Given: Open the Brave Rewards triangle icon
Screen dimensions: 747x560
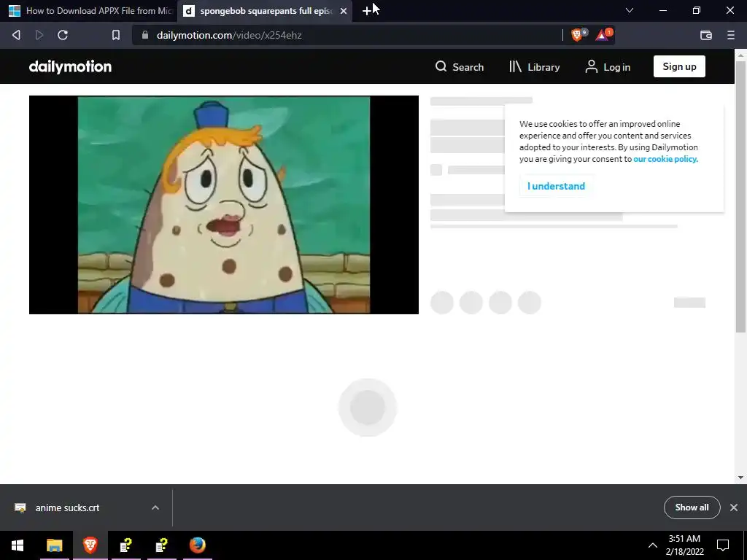Looking at the screenshot, I should (x=603, y=35).
